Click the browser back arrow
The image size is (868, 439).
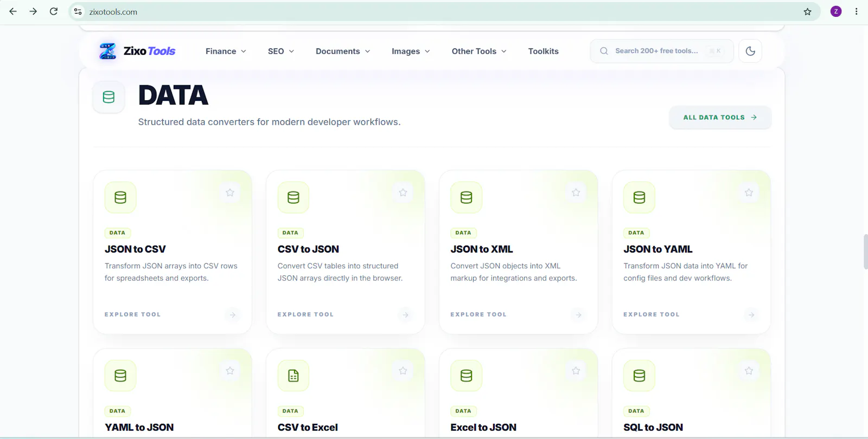point(13,11)
